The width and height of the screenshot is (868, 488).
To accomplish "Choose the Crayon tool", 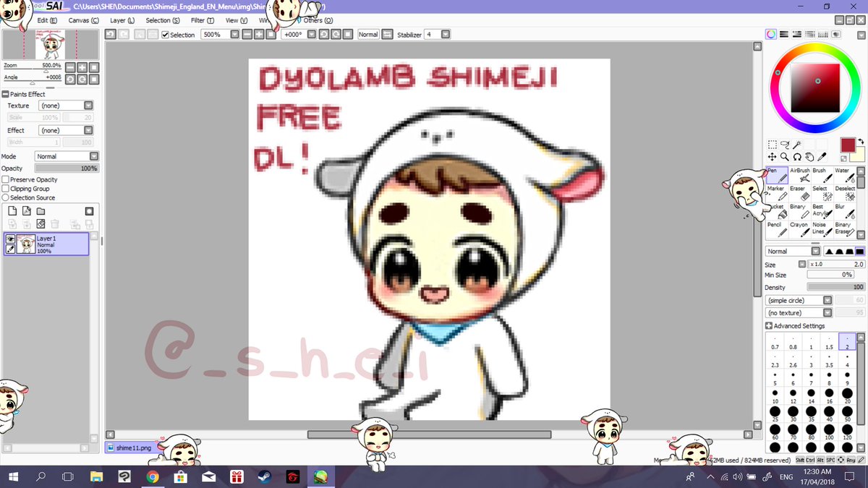I will point(799,228).
